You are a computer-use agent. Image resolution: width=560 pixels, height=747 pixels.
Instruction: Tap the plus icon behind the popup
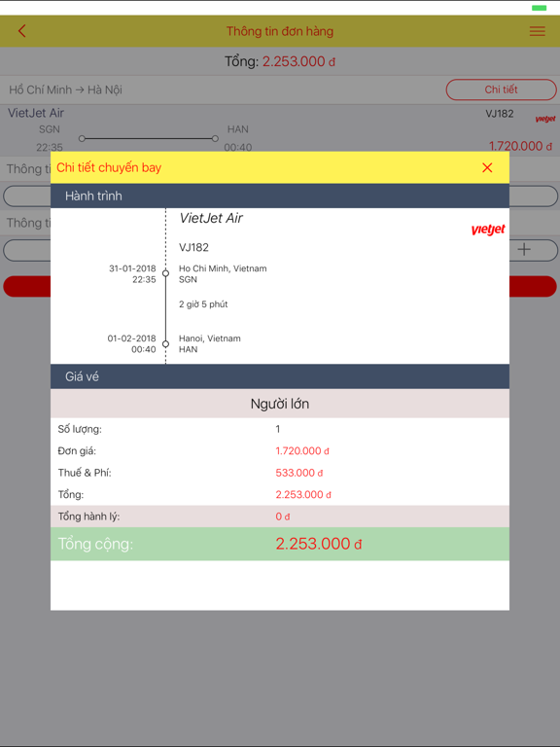524,249
